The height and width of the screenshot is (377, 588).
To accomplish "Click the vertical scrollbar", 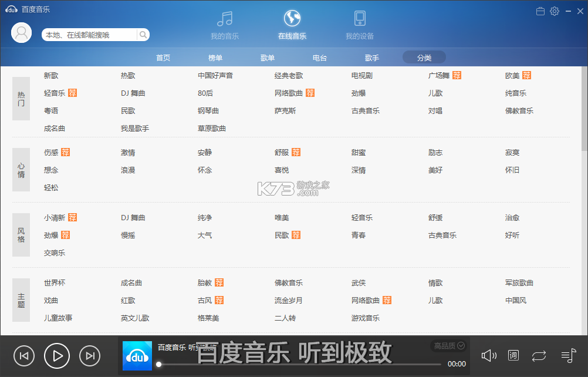I will tap(584, 109).
